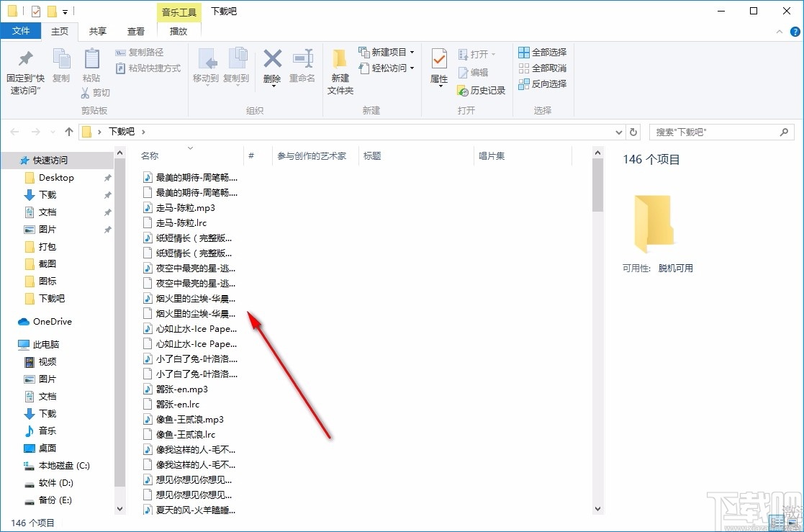The height and width of the screenshot is (532, 804).
Task: Click the Pin to Quick Access icon
Action: [24, 68]
